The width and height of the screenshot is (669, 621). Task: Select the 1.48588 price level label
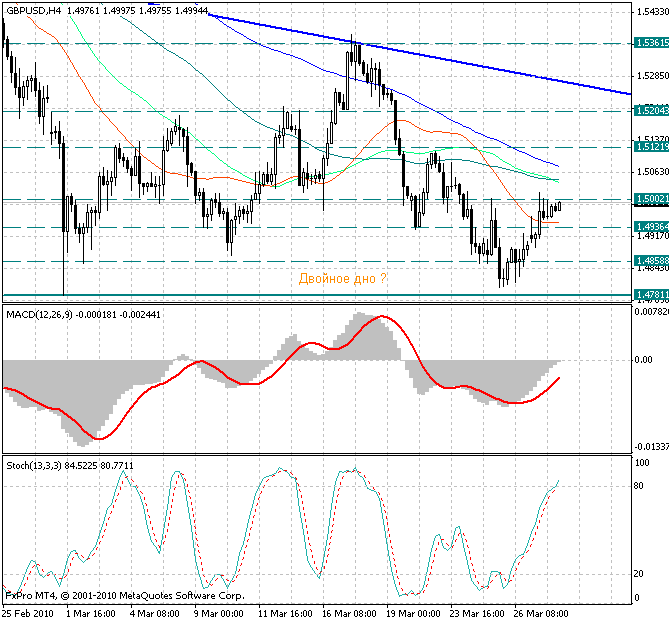(651, 260)
